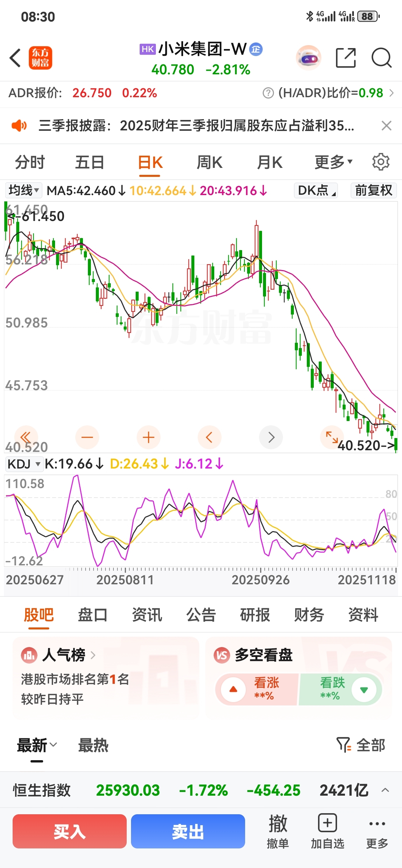Viewport: 402px width, 868px height.
Task: Open the 三季报披露 announcement text
Action: pos(196,126)
